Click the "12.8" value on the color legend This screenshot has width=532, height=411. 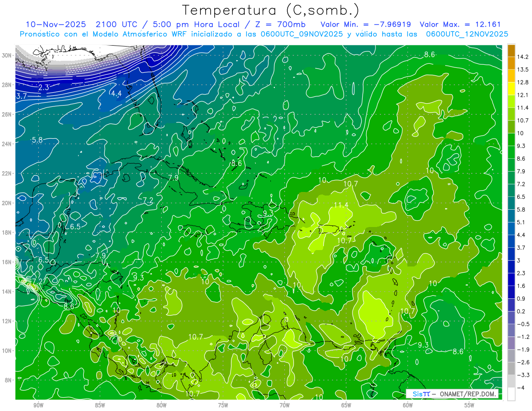pos(523,82)
